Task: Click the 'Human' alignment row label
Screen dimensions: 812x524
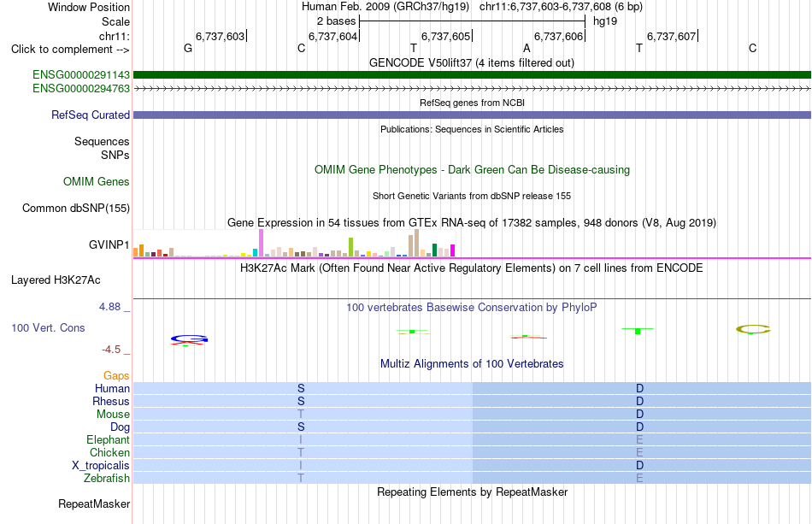Action: tap(112, 388)
